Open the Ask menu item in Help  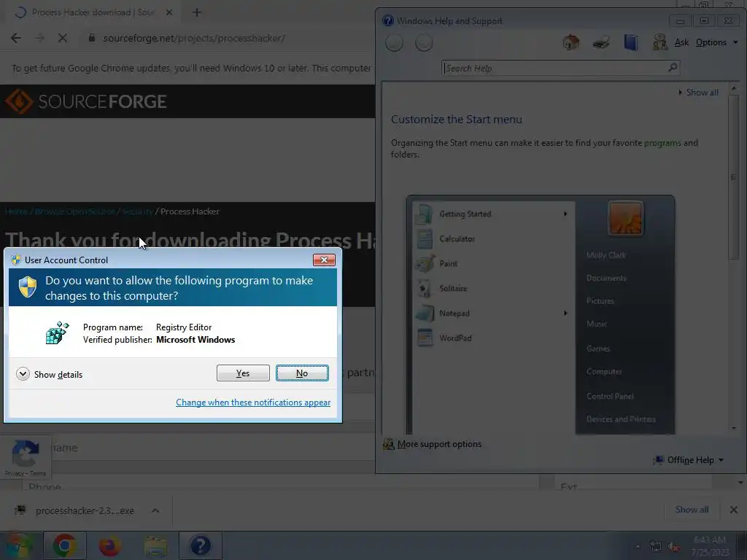pos(681,42)
